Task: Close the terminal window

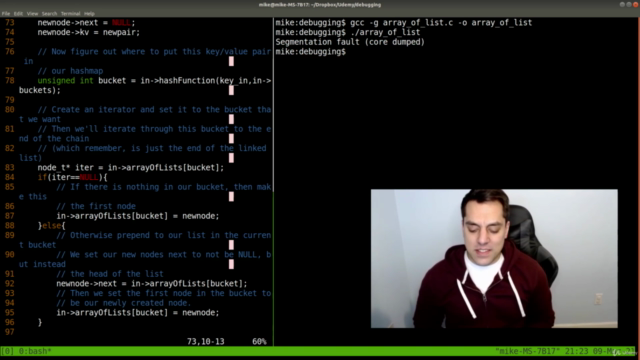Action: pos(636,4)
